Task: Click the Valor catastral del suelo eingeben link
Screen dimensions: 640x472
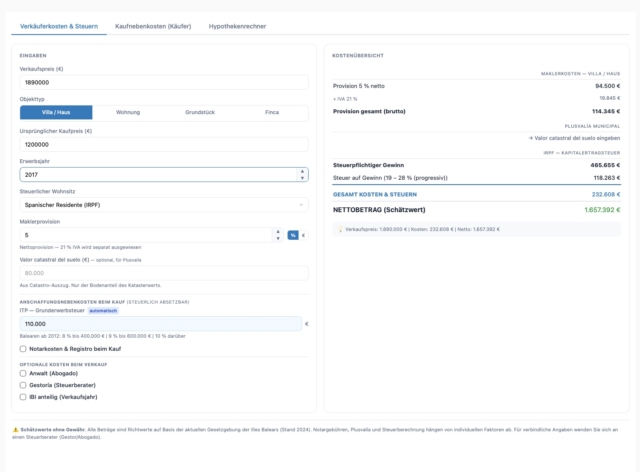Action: [x=574, y=138]
